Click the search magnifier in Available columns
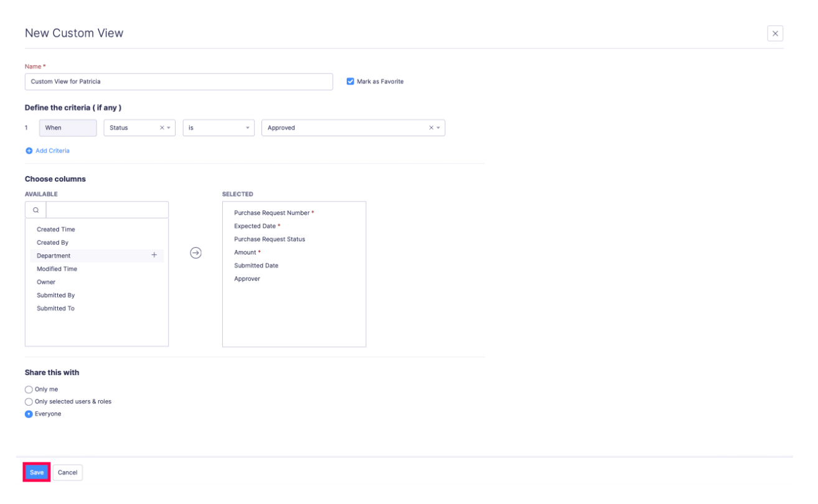Viewport: 818px width, 504px height. (x=34, y=209)
